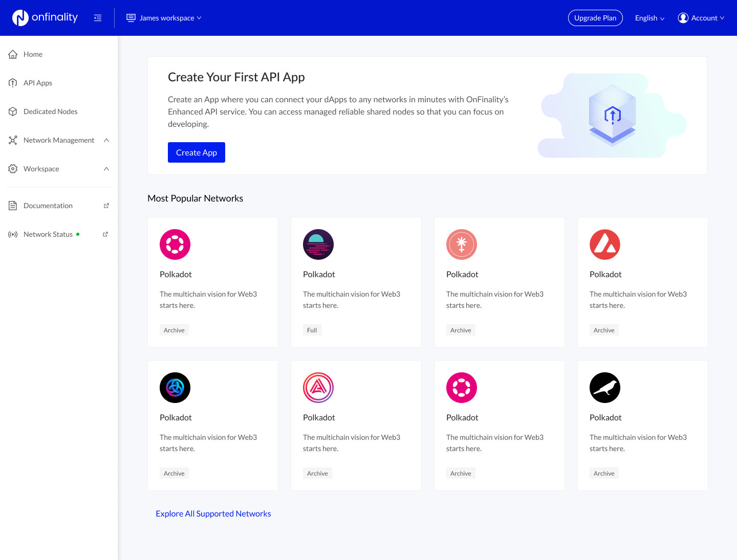Click the black swirl network logo
The width and height of the screenshot is (737, 560).
click(175, 388)
